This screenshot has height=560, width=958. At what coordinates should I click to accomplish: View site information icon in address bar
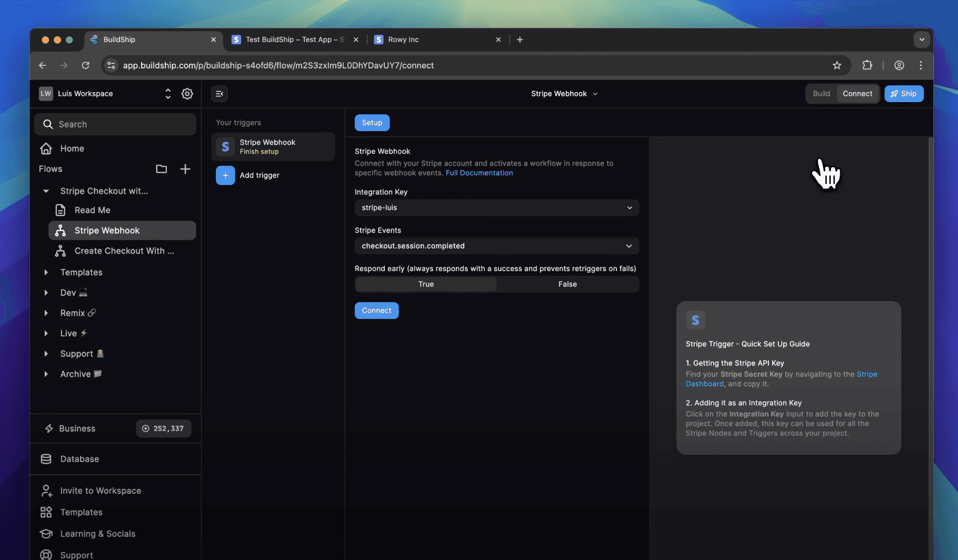click(111, 65)
